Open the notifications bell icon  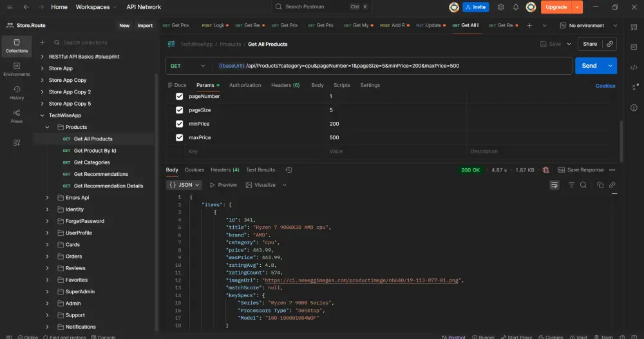[515, 7]
